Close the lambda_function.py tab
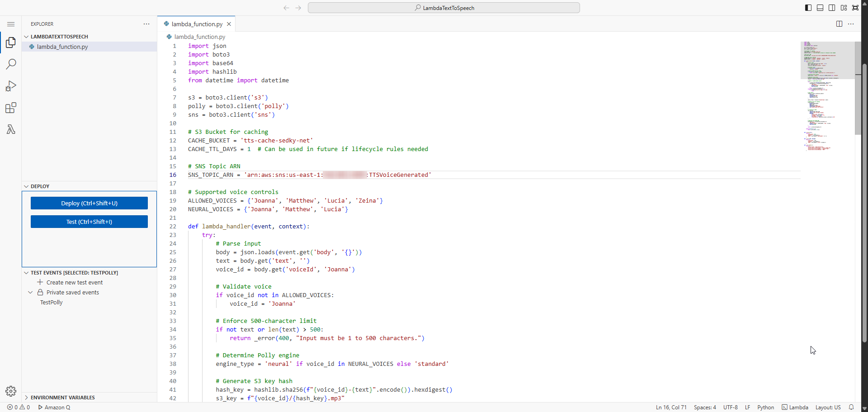 pos(229,24)
